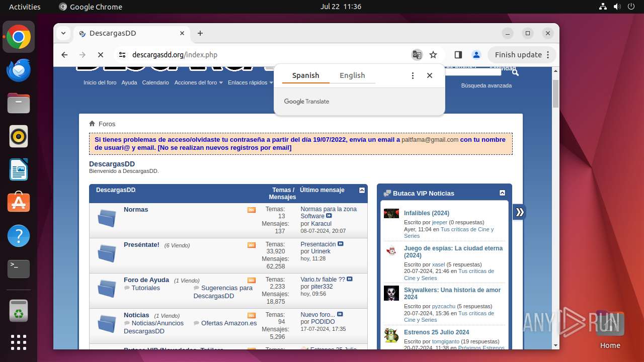Open the tab search dropdown
The height and width of the screenshot is (362, 644).
(63, 33)
